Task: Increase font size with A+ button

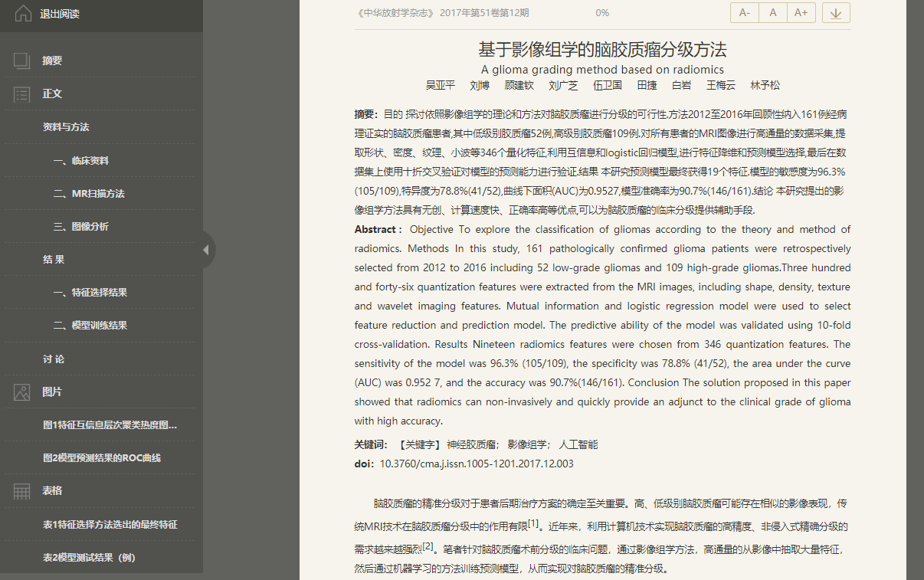Action: coord(801,13)
